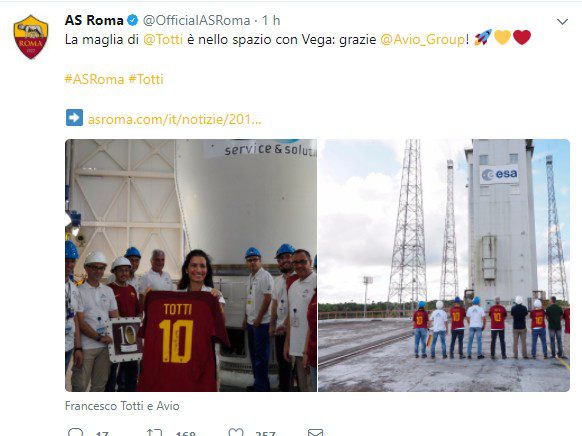Click the AS Roma crest profile picture
Screen dimensions: 582x436
(x=31, y=37)
